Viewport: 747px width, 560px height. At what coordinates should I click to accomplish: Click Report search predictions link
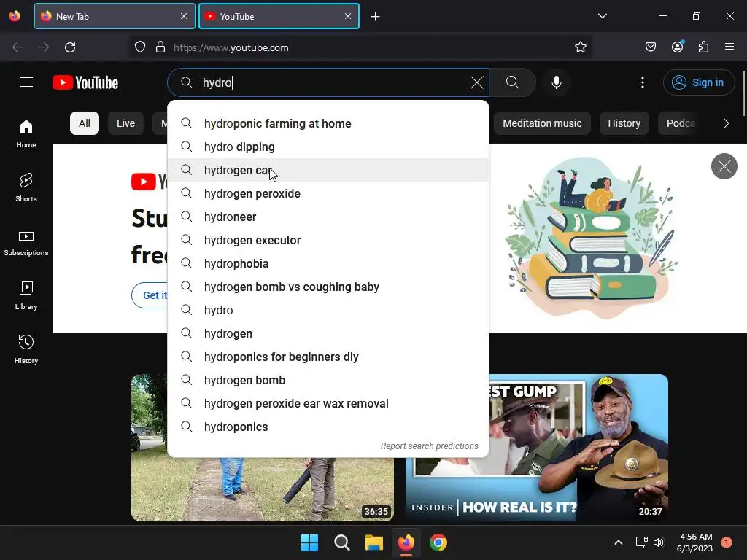[429, 446]
